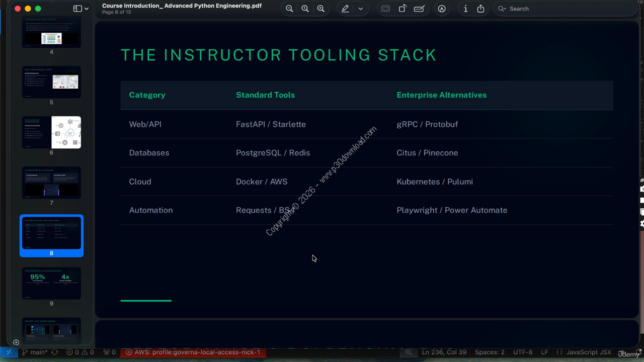Image resolution: width=644 pixels, height=362 pixels.
Task: Click the redact tool icon in Preview toolbar
Action: (385, 9)
